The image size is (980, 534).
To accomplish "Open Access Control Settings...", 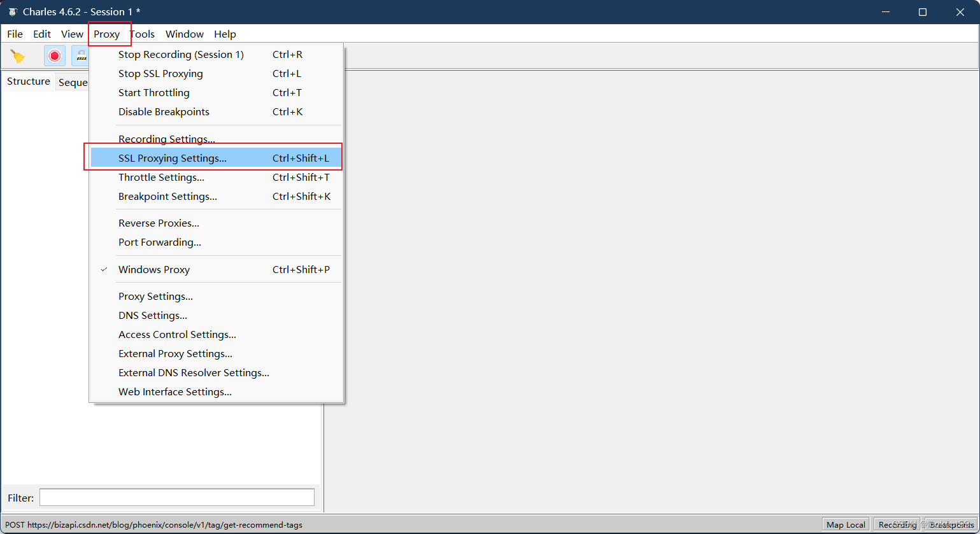I will 217,335.
